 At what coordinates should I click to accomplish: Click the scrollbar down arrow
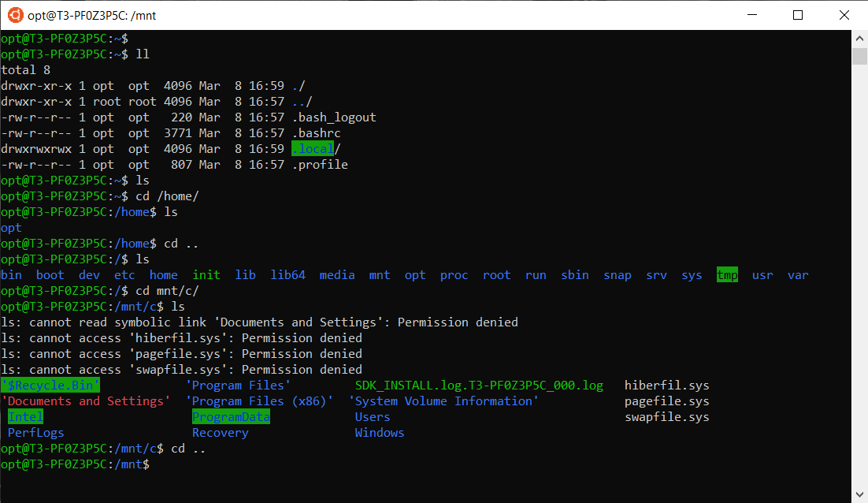point(859,495)
